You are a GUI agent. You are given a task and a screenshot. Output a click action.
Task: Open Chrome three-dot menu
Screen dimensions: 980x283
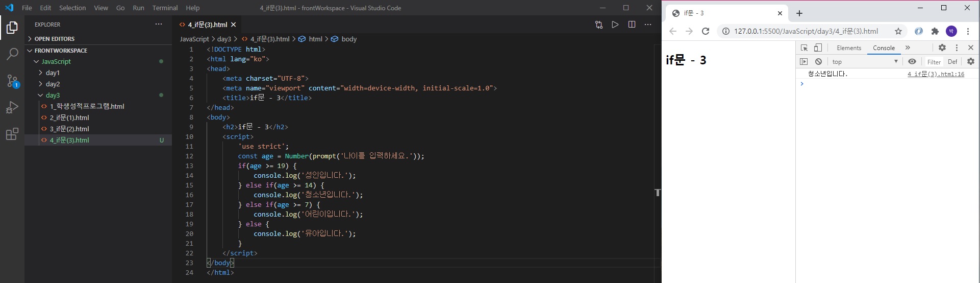coord(968,31)
